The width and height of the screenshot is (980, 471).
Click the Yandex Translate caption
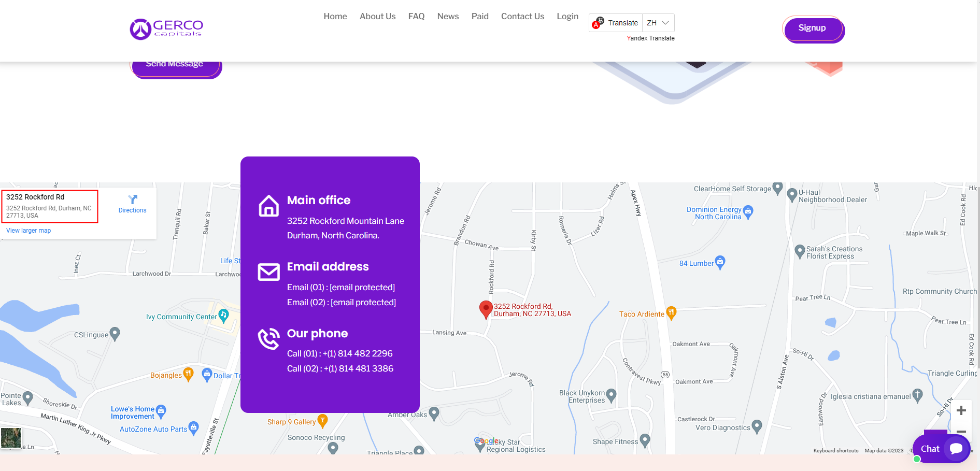coord(650,38)
